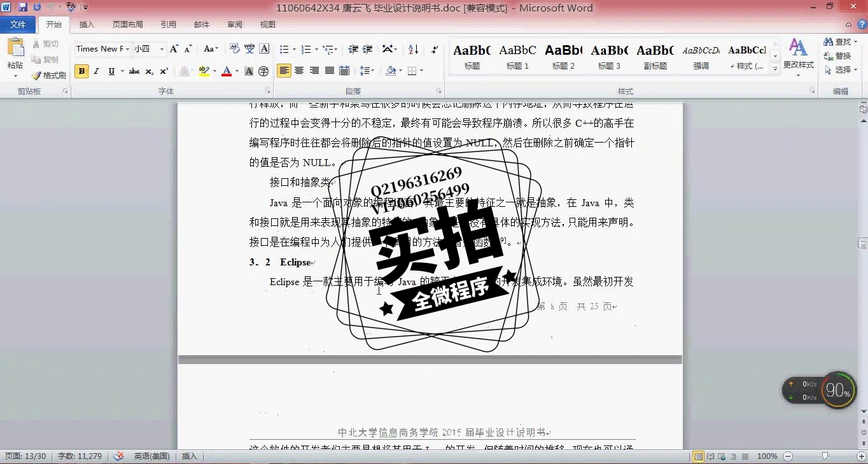The width and height of the screenshot is (868, 464).
Task: Click the page indicator 页面: 13/30
Action: [x=25, y=456]
